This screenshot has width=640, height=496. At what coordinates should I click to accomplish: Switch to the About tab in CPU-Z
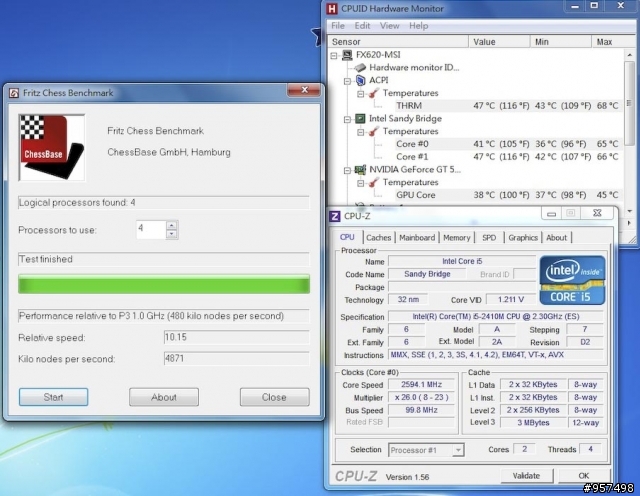point(556,238)
